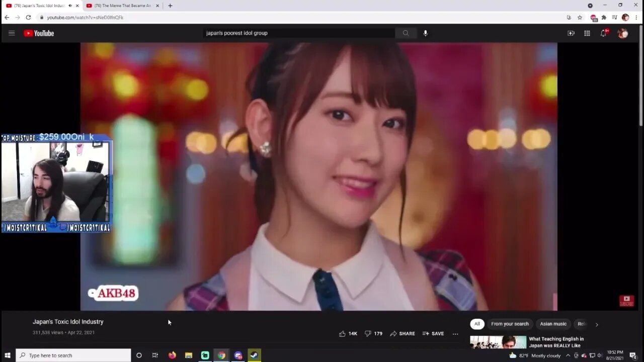Open Chrome icon in taskbar
This screenshot has width=644, height=362.
pyautogui.click(x=221, y=355)
